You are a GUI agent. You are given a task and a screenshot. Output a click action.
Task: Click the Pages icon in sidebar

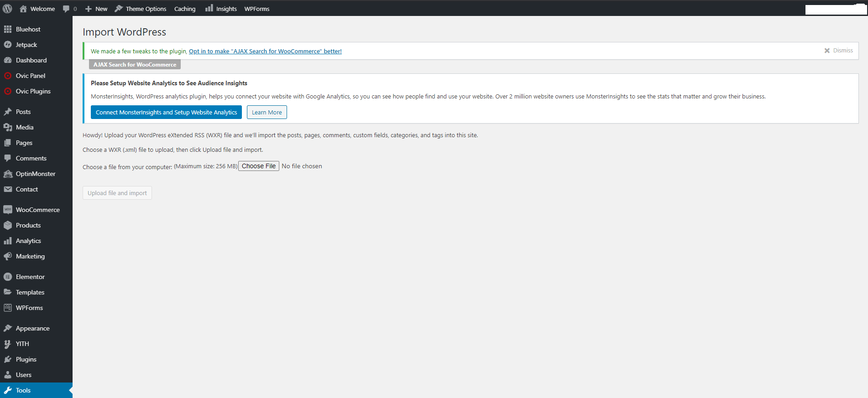[x=8, y=143]
